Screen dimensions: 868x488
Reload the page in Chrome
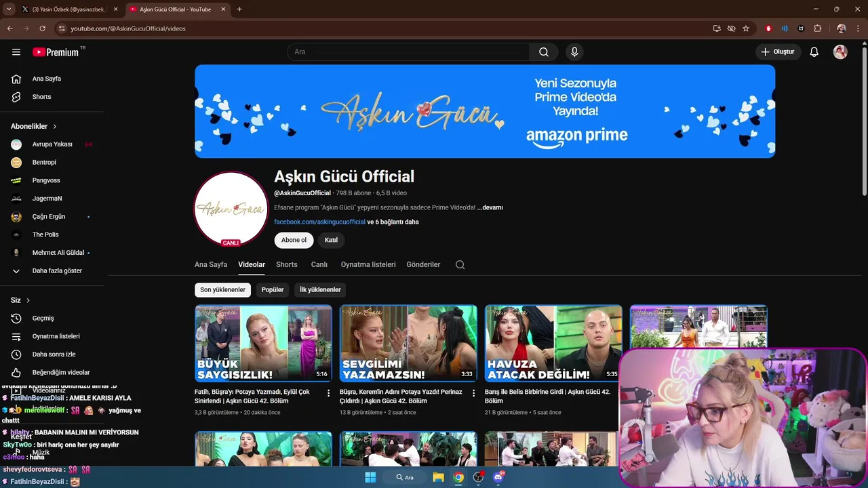point(42,28)
